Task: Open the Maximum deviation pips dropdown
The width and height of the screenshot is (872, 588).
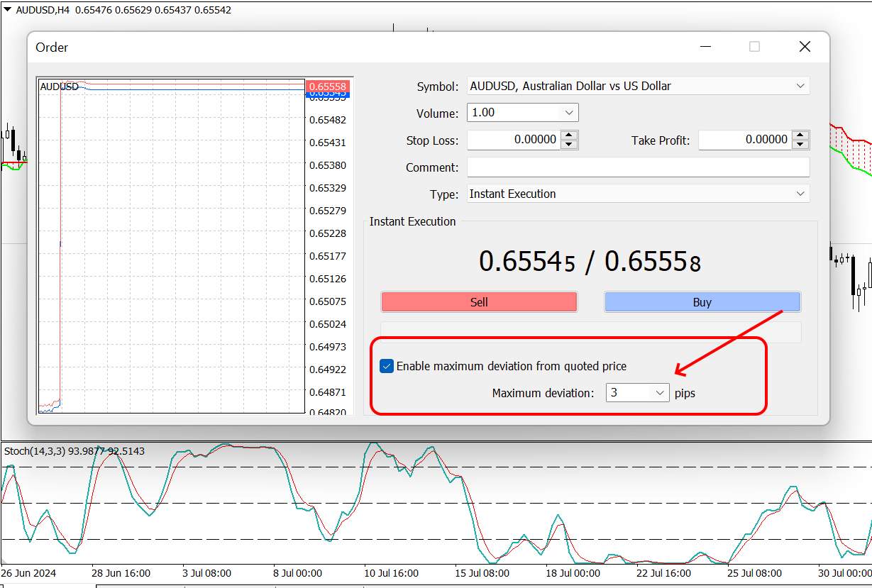Action: [659, 392]
